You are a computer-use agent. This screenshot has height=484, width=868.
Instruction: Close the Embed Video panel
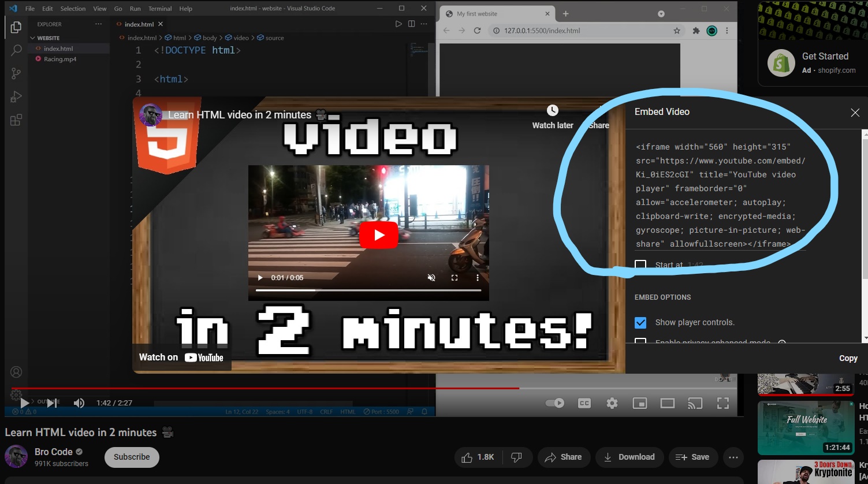[x=855, y=113]
